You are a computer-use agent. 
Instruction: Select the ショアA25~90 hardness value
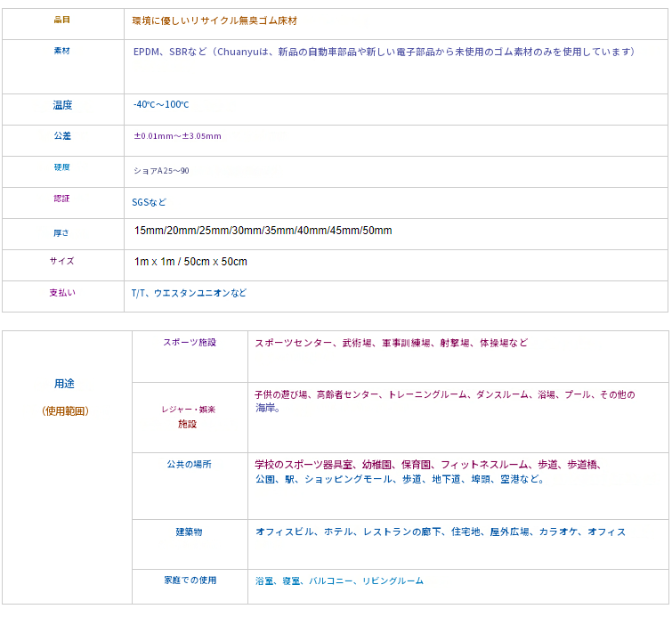pos(161,171)
